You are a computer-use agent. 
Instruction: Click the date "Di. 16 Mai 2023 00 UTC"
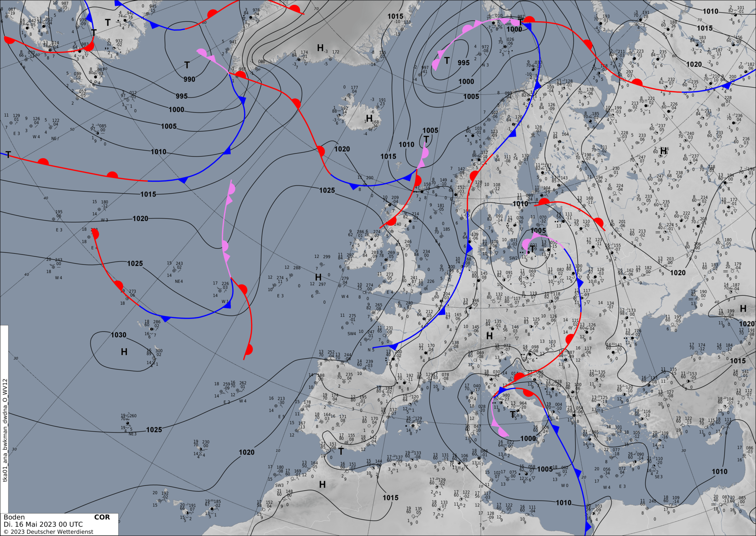pyautogui.click(x=43, y=524)
